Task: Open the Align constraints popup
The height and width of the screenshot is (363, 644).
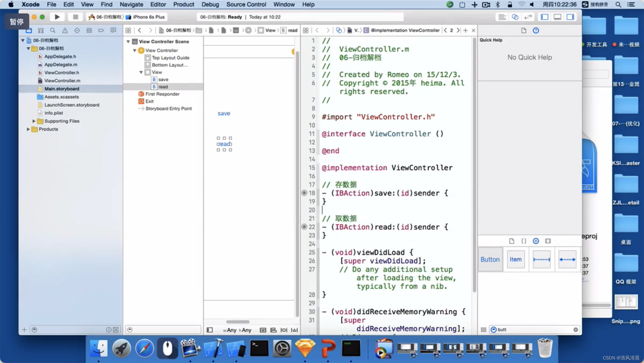Action: (273, 330)
